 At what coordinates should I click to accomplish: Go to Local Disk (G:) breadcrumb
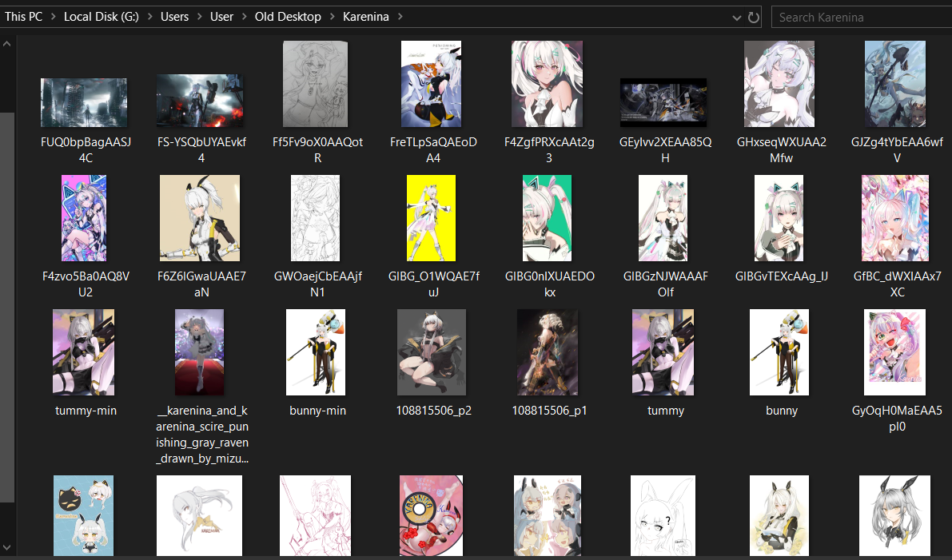pos(102,17)
